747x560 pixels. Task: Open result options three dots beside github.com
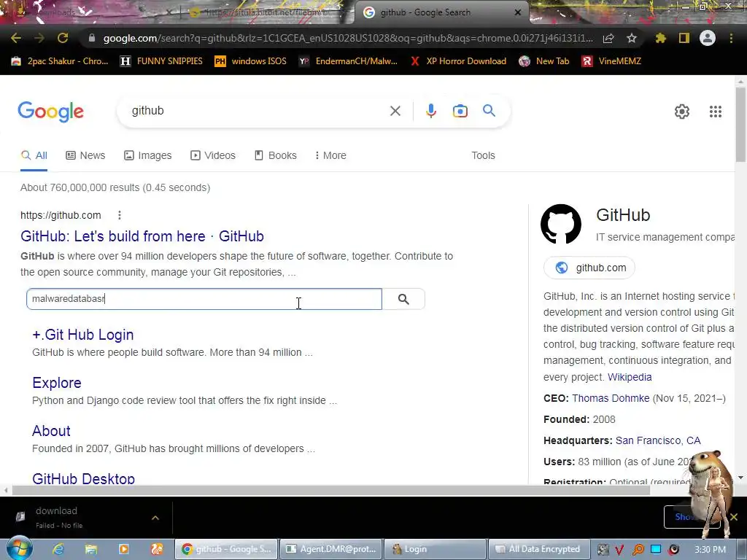(120, 215)
